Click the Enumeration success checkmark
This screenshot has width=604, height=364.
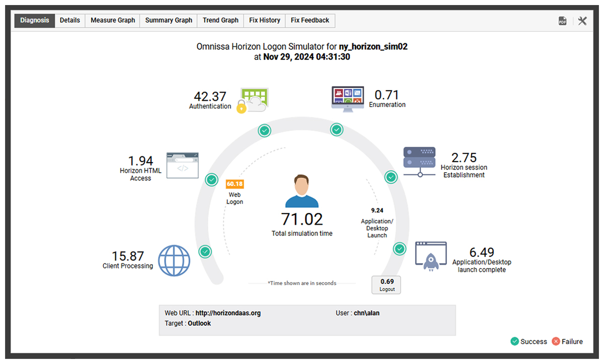coord(337,130)
